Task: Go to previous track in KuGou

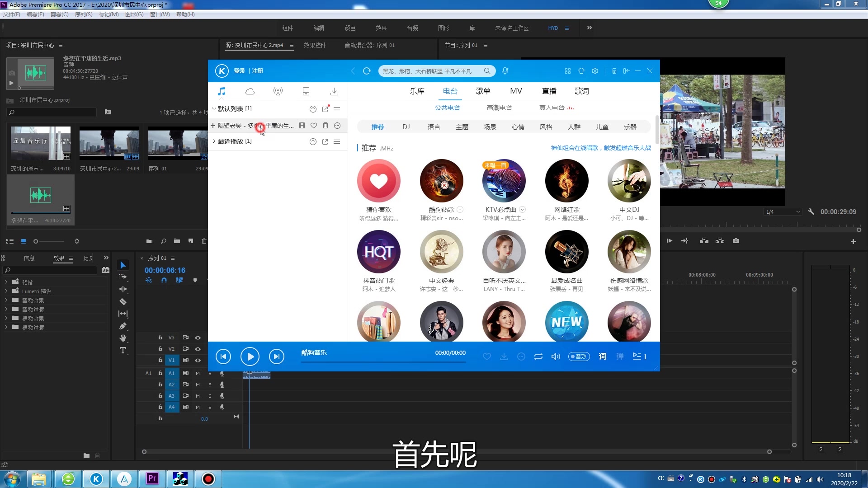Action: [x=223, y=357]
